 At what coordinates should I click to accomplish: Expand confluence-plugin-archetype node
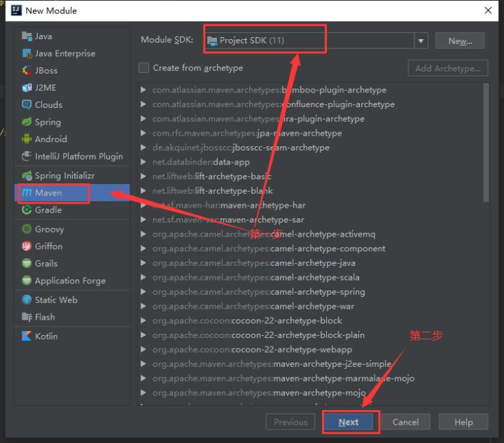pyautogui.click(x=143, y=104)
